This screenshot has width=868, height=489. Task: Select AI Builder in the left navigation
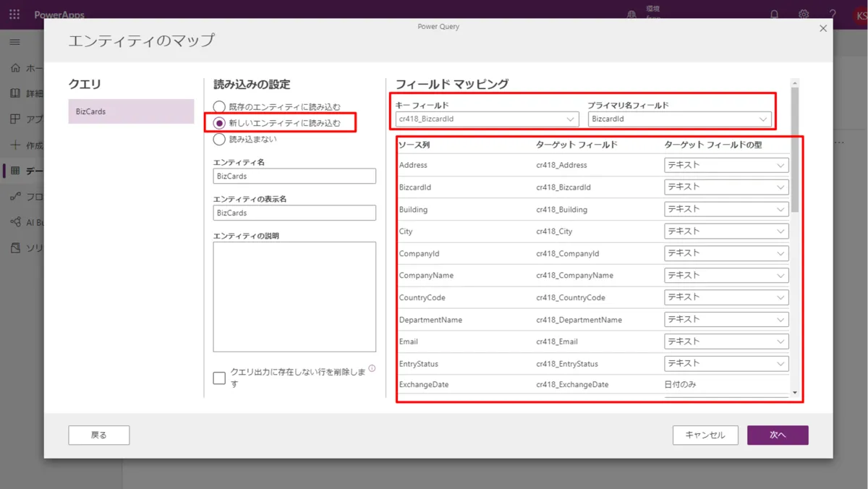coord(14,222)
